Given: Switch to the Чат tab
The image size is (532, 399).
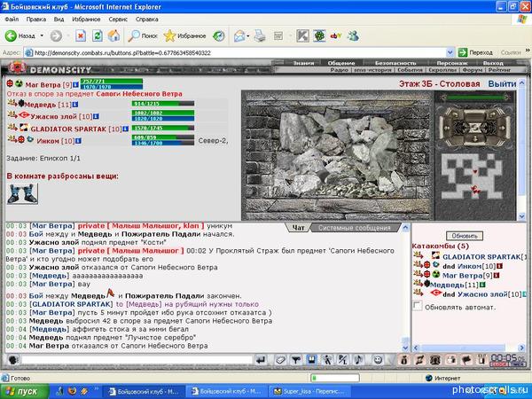Looking at the screenshot, I should pyautogui.click(x=298, y=228).
